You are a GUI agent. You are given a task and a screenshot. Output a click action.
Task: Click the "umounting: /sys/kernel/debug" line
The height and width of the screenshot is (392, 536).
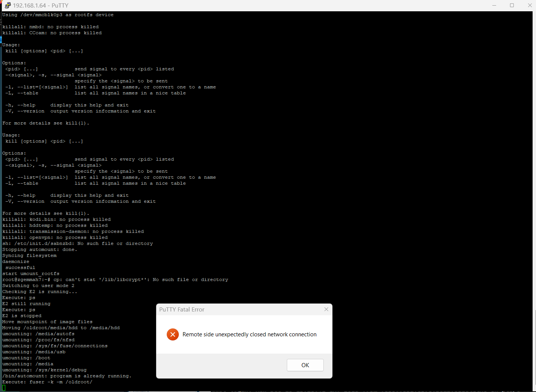pos(44,370)
